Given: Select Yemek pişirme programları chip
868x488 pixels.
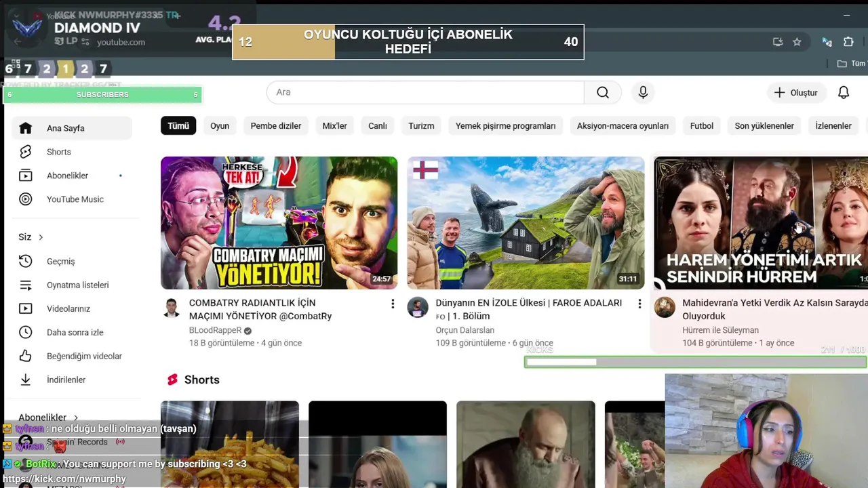Looking at the screenshot, I should click(x=505, y=126).
